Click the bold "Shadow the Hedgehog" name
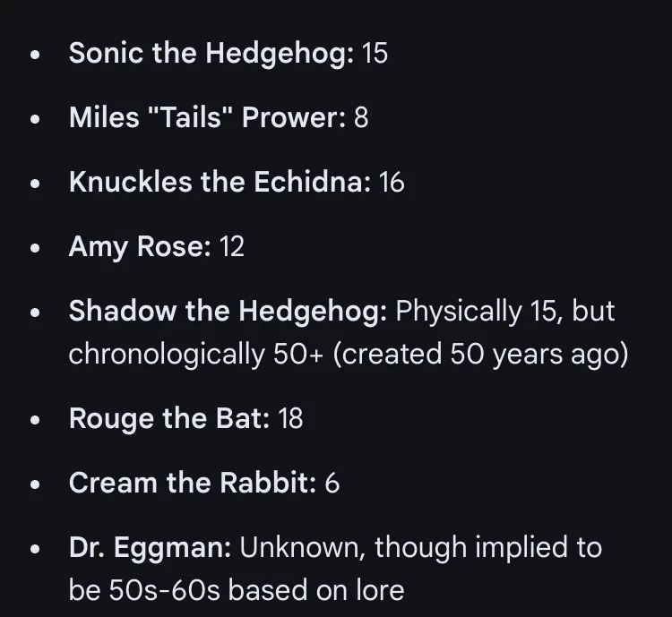The height and width of the screenshot is (617, 672). pyautogui.click(x=228, y=312)
